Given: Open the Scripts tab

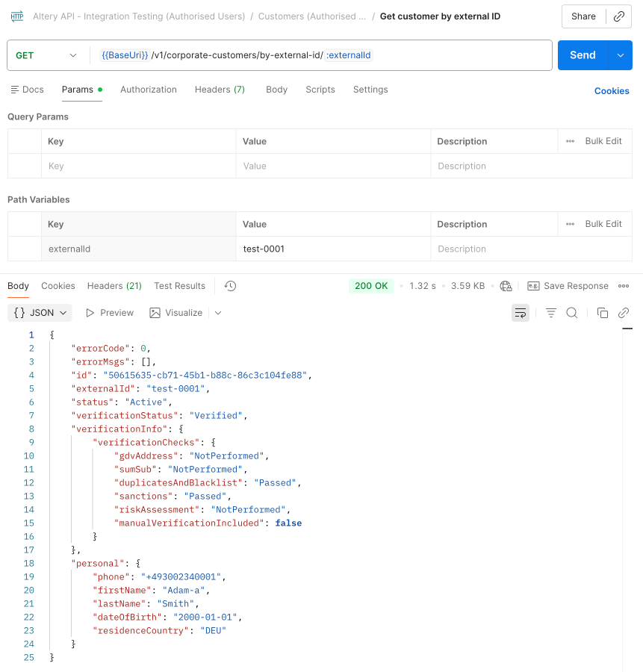Looking at the screenshot, I should (320, 90).
